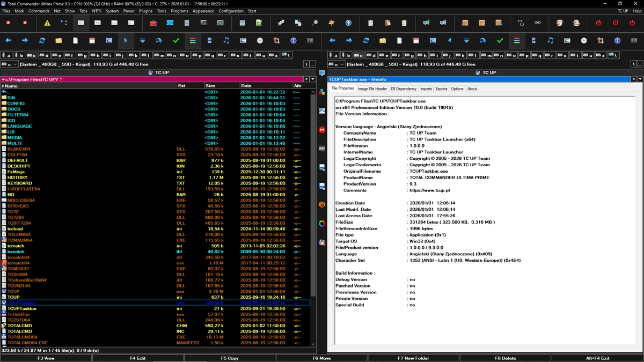
Task: Select the HISTORY TXT file row
Action: tap(155, 178)
